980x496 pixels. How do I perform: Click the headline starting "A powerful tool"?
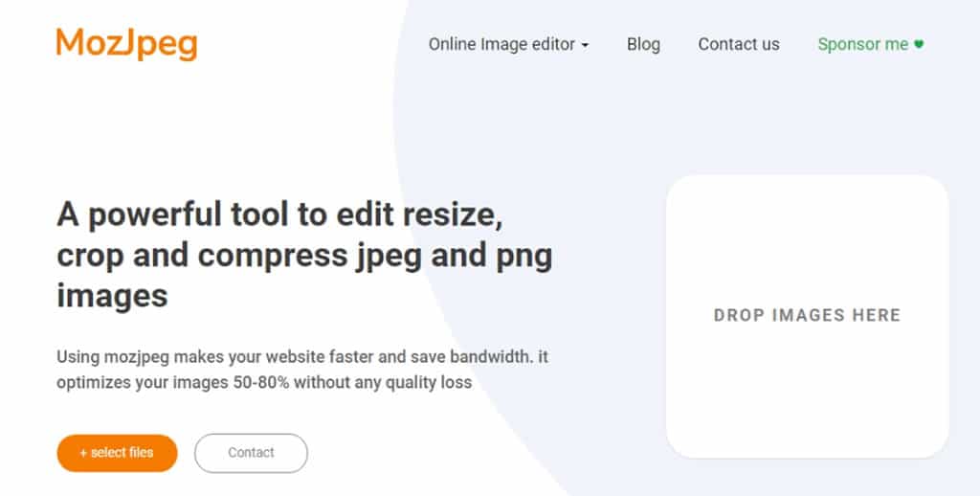279,214
